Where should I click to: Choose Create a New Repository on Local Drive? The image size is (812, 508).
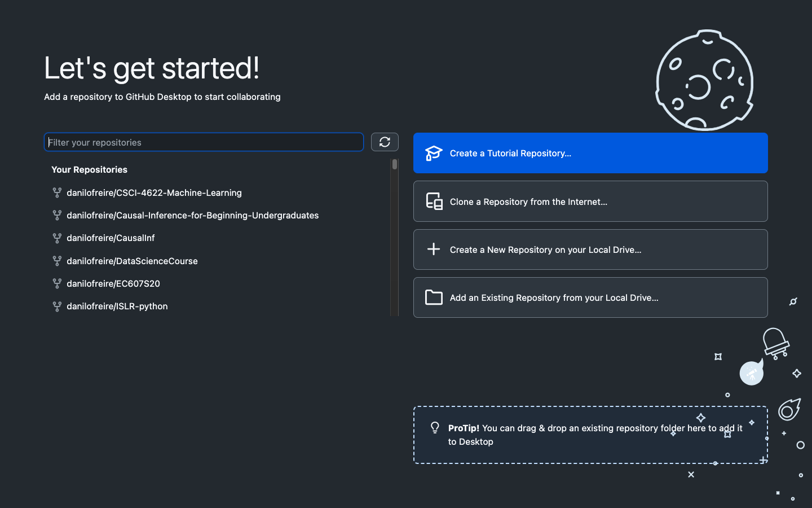(x=590, y=249)
